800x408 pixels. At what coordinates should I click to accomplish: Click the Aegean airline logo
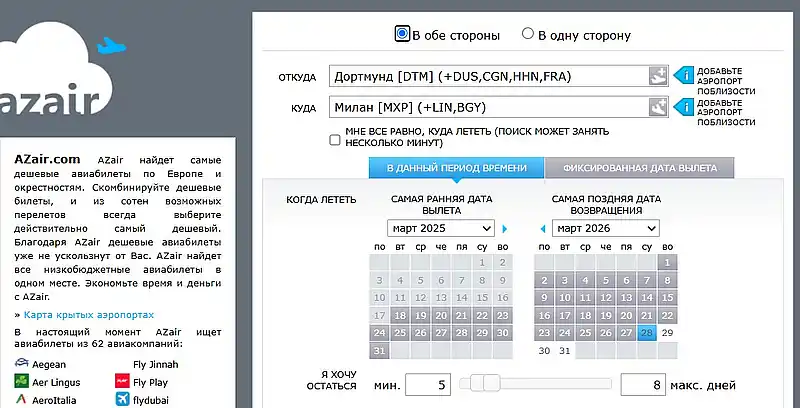tap(21, 364)
